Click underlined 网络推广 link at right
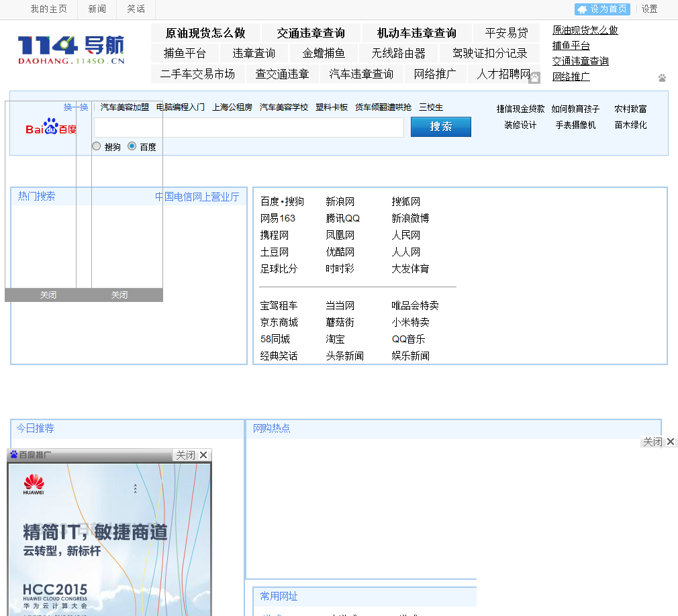This screenshot has width=678, height=616. tap(571, 77)
